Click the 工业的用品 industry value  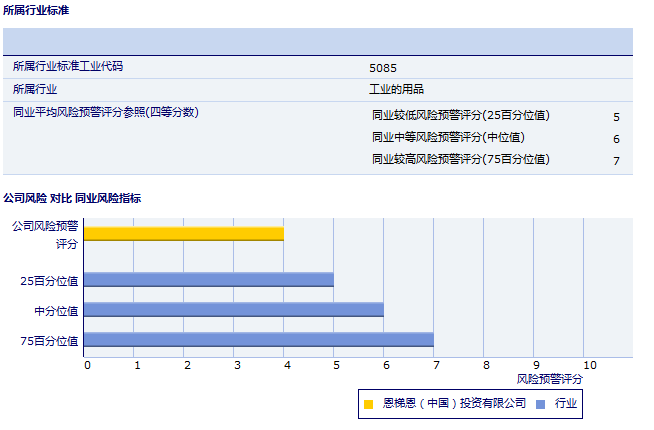[x=397, y=89]
